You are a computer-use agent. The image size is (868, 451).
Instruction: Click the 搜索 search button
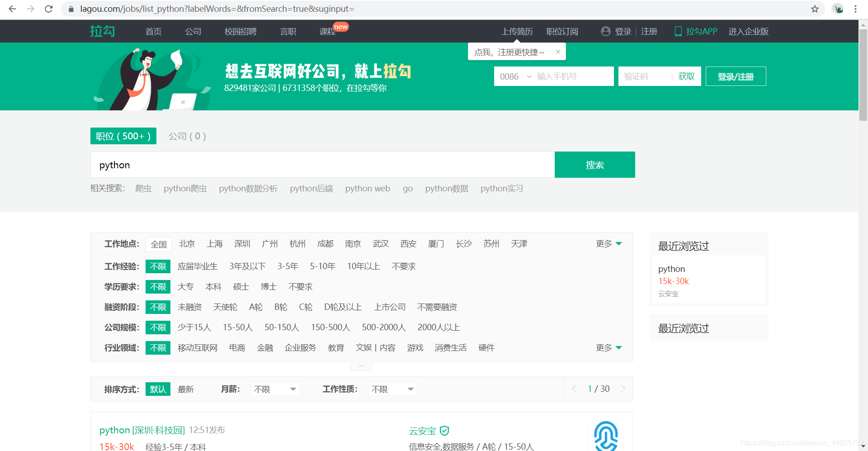pos(595,165)
